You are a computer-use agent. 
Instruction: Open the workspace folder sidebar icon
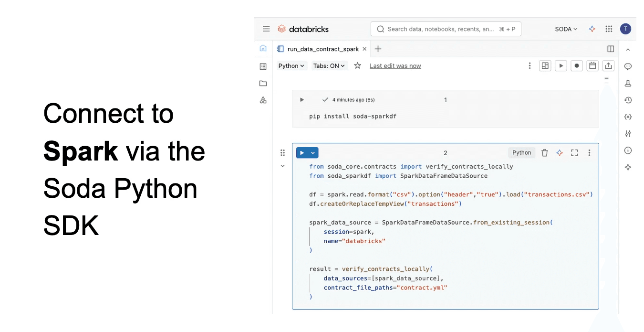[263, 83]
